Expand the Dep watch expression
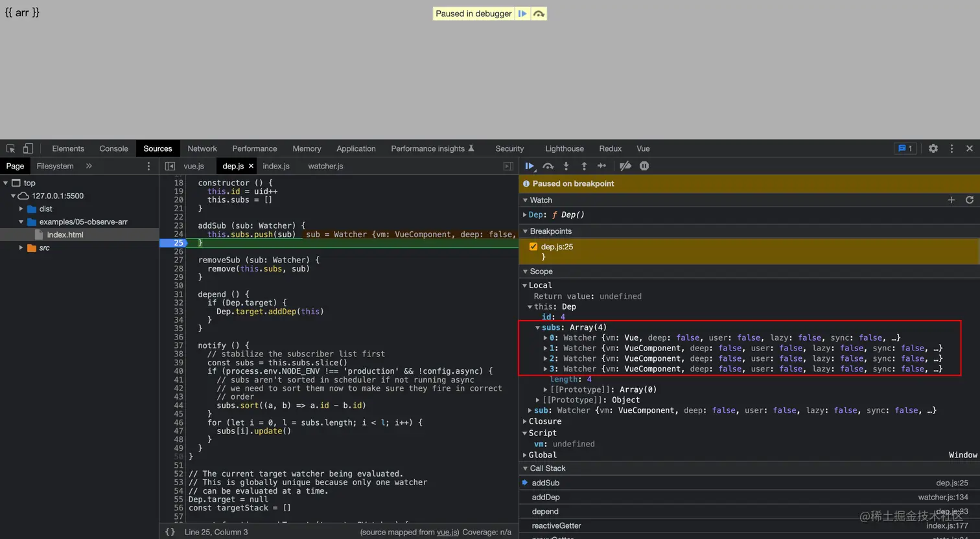The image size is (980, 539). (x=525, y=214)
